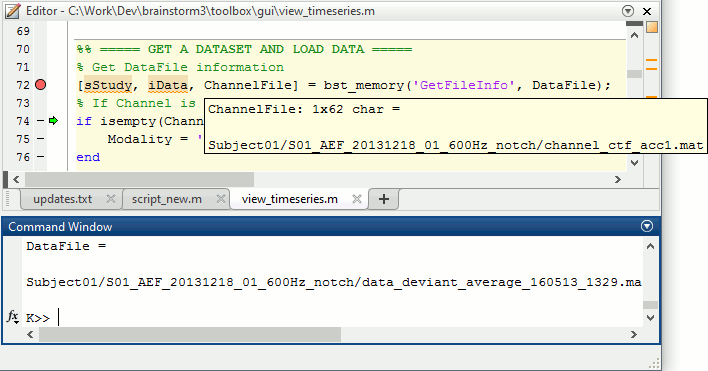Click the 'DataFile =' output in Command Window
The image size is (708, 371).
point(66,246)
